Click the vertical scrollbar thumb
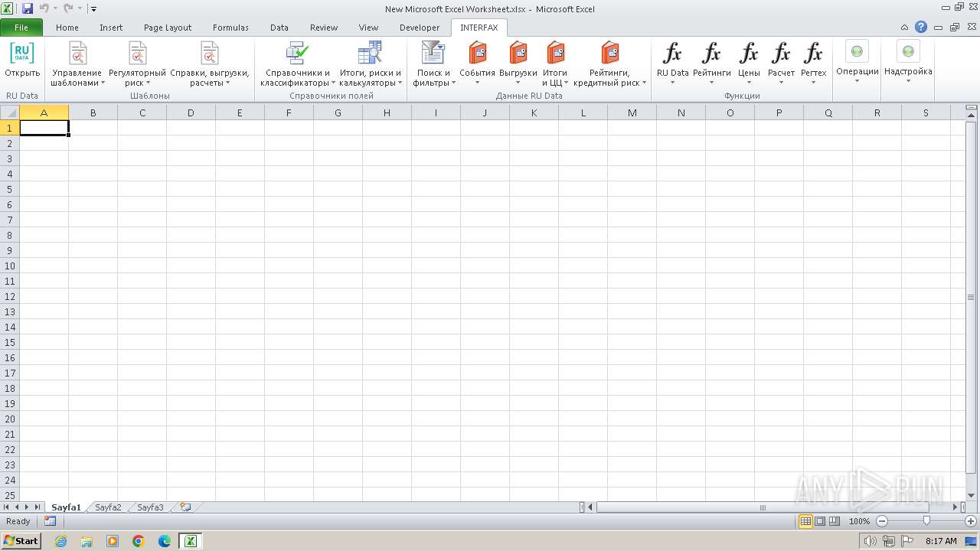The image size is (980, 551). tap(971, 297)
